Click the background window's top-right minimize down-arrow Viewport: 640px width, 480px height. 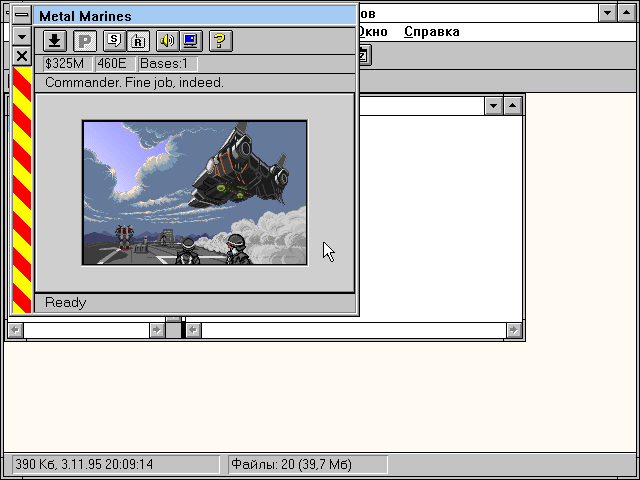(x=607, y=13)
